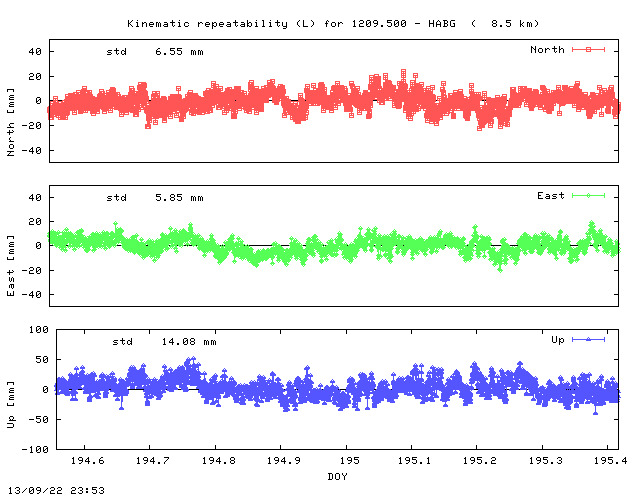Click the East legend green marker sample
The image size is (640, 496).
(588, 196)
